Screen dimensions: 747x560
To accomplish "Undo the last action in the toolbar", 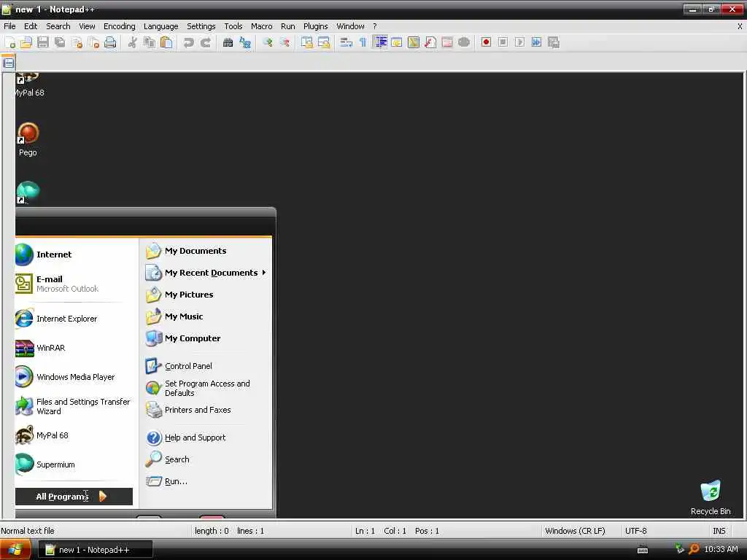I will pyautogui.click(x=189, y=42).
